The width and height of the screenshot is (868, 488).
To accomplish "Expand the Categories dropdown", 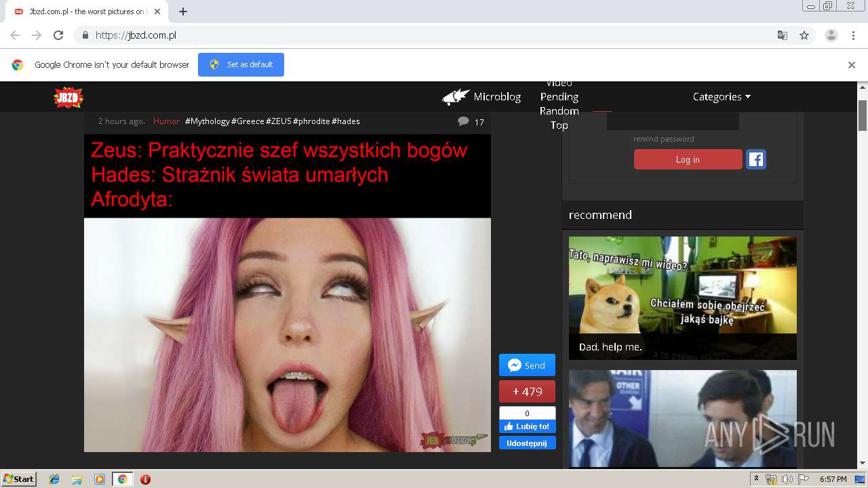I will point(722,97).
